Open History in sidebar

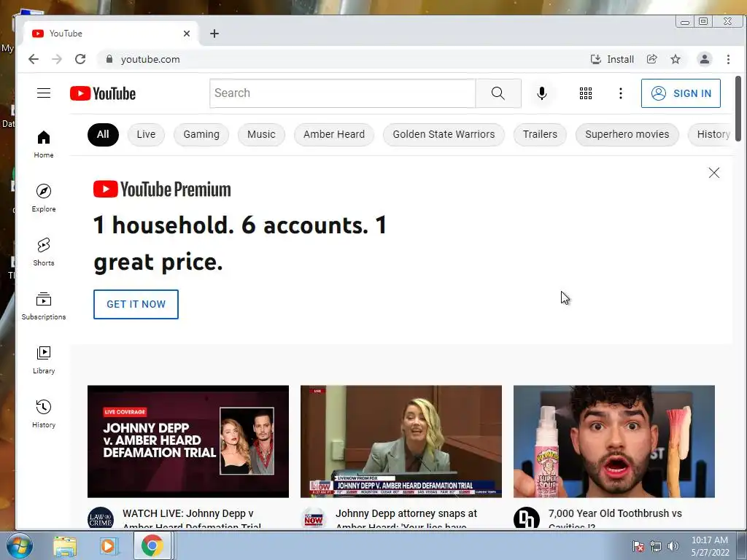(43, 414)
